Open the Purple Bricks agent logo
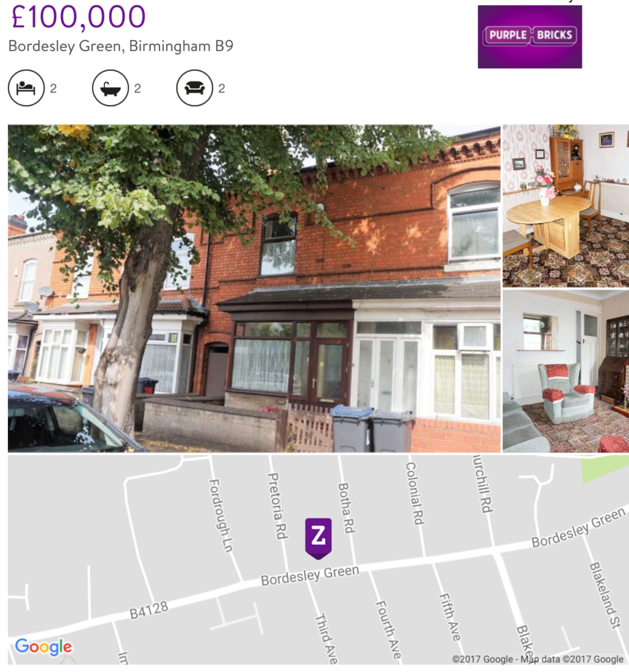 [529, 37]
